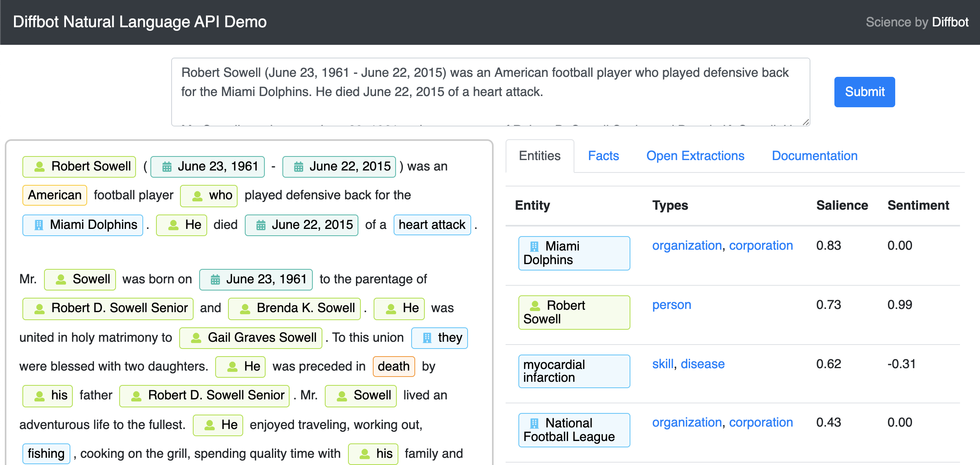The height and width of the screenshot is (465, 980).
Task: Click the person icon in 'who' tag
Action: [x=197, y=196]
